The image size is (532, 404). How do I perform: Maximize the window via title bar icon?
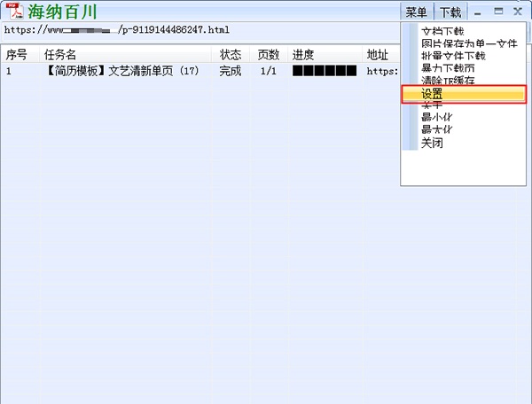click(x=498, y=12)
